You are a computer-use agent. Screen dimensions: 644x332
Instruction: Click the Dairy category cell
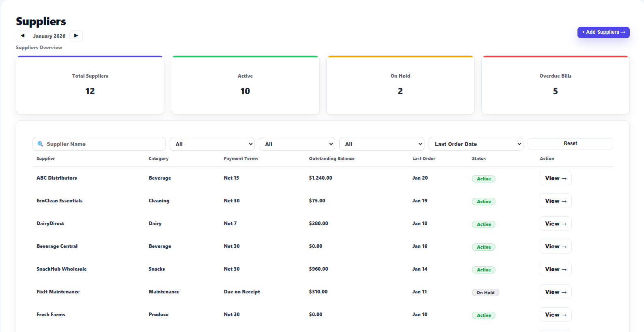[155, 224]
